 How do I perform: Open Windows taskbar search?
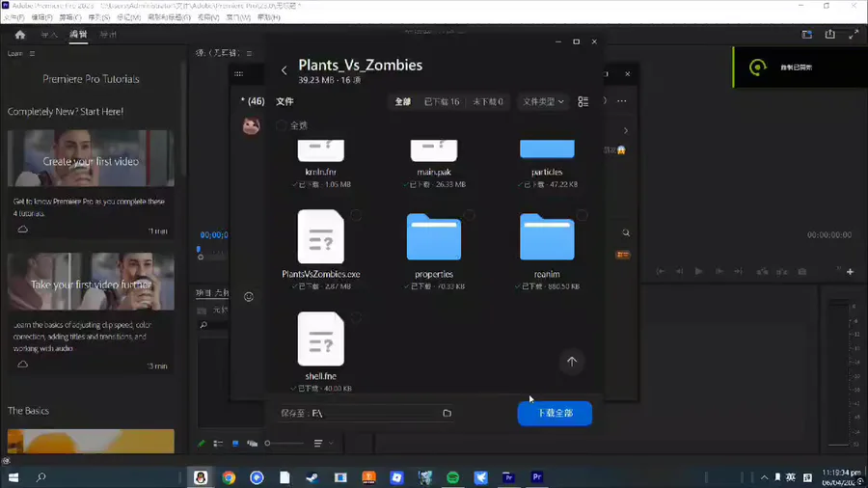[41, 477]
